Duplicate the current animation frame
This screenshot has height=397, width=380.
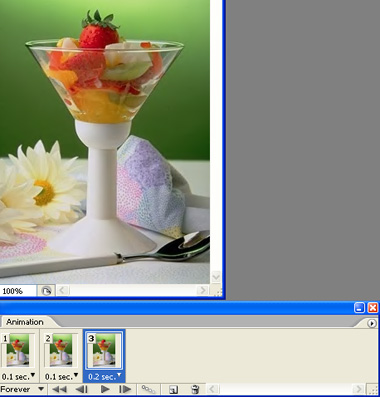point(173,389)
